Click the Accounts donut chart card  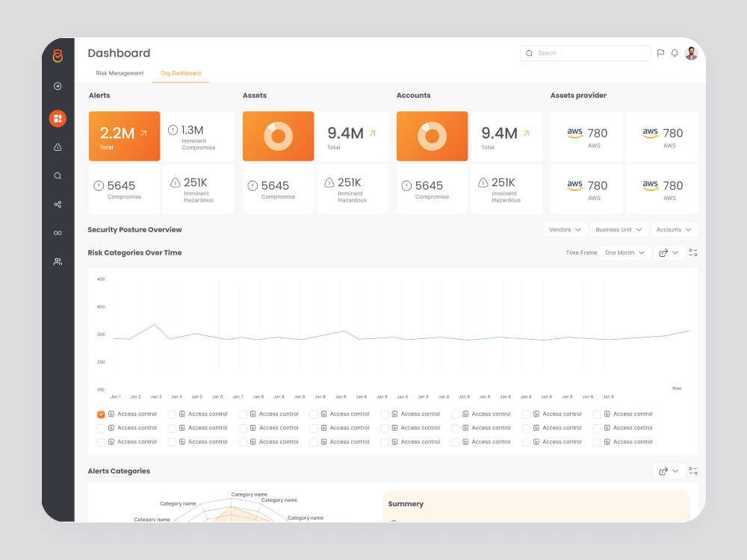point(432,136)
